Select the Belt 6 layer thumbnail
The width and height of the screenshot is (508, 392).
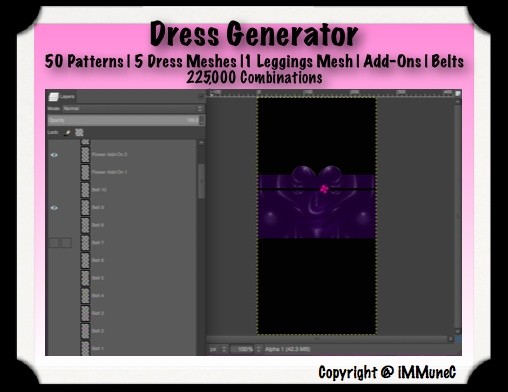(85, 260)
